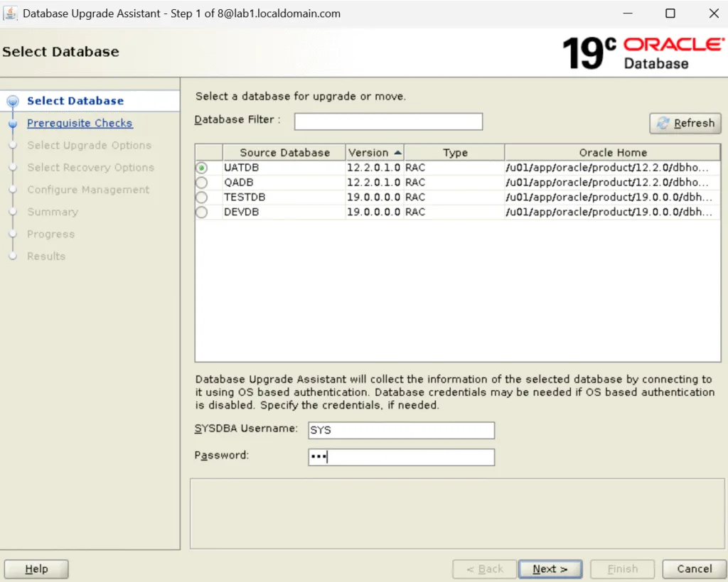Sort by the Type column header
Screen dimensions: 728x582
(455, 153)
